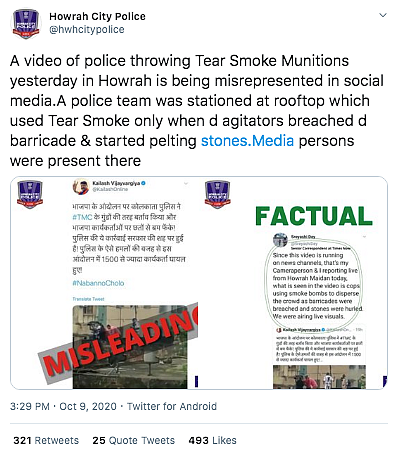
Task: Open the 3:29 PM · Oct 9, 2020 timestamp
Action: pos(63,406)
